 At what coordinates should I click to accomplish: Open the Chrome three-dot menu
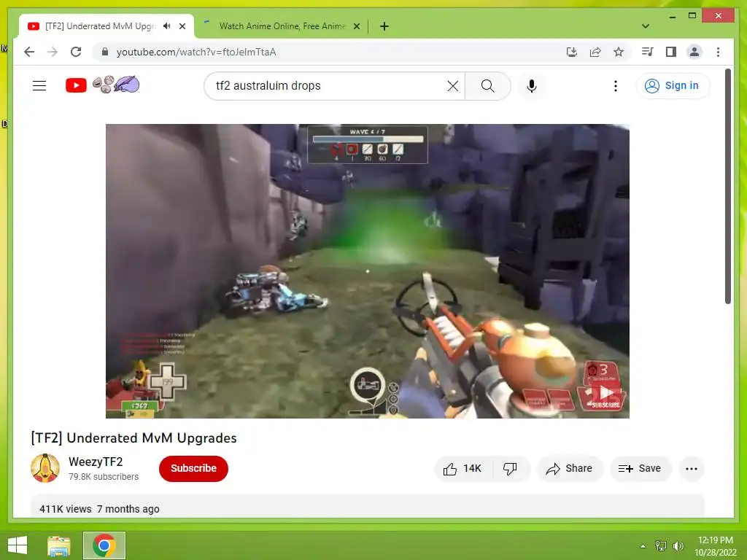[x=718, y=52]
